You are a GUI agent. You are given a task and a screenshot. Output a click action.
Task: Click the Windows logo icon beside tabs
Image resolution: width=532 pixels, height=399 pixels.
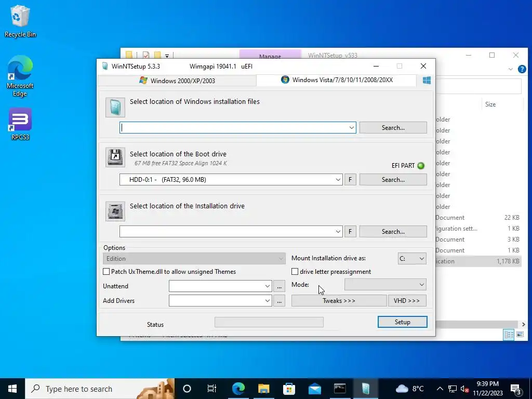click(x=427, y=81)
